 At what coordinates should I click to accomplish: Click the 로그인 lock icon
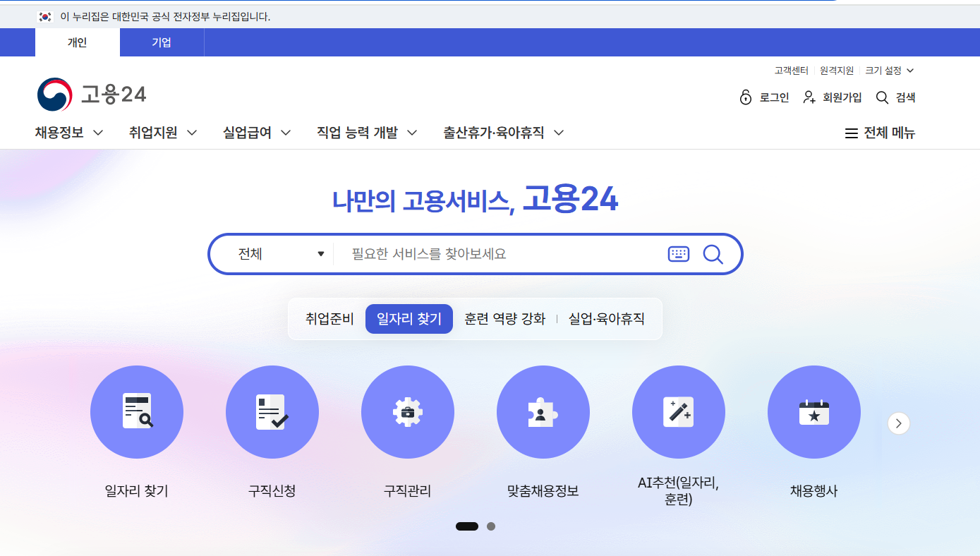(746, 97)
